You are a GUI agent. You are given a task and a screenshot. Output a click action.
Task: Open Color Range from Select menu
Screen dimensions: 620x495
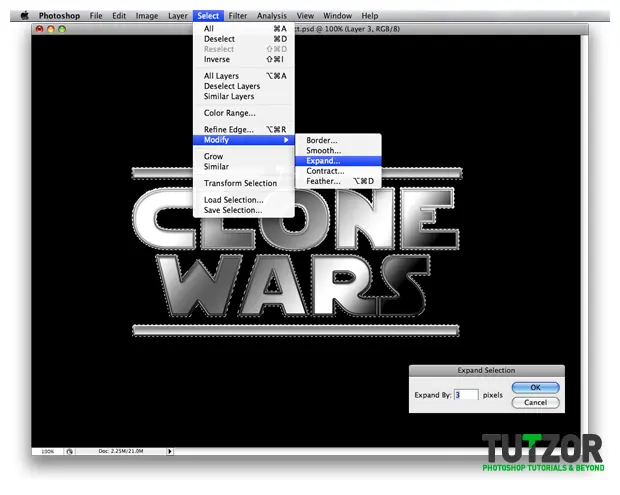point(244,113)
